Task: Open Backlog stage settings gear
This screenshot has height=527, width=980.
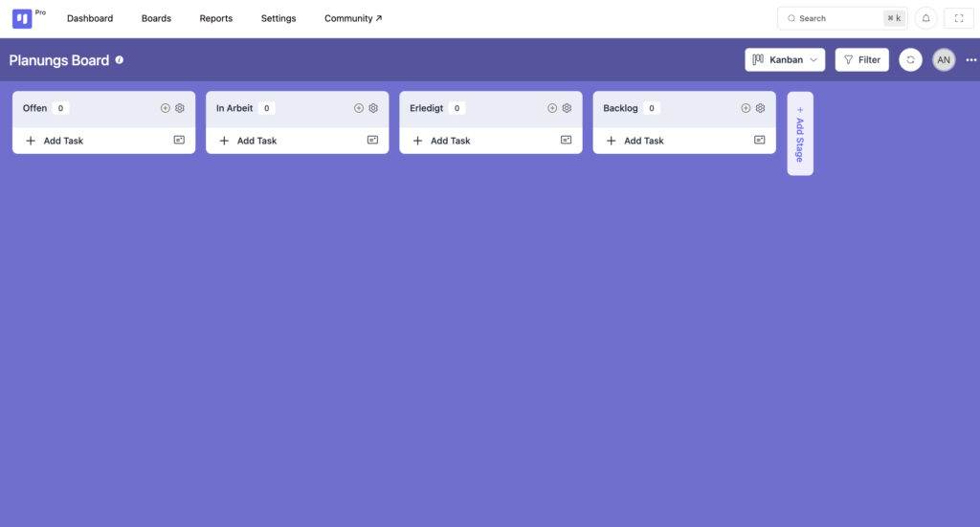Action: click(760, 108)
